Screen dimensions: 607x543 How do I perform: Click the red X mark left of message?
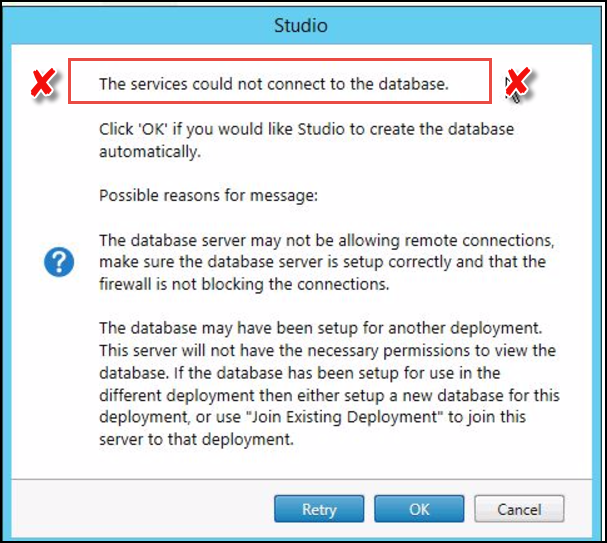click(x=43, y=83)
